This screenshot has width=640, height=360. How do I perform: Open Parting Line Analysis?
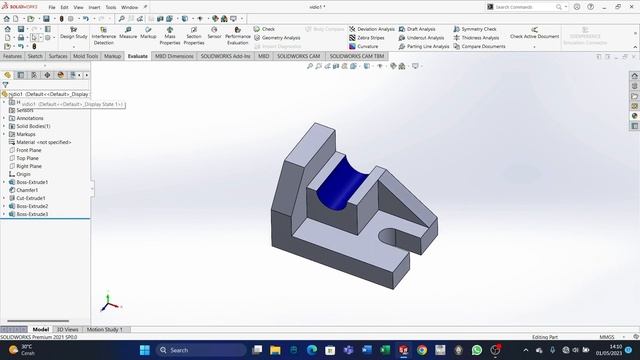[x=424, y=46]
